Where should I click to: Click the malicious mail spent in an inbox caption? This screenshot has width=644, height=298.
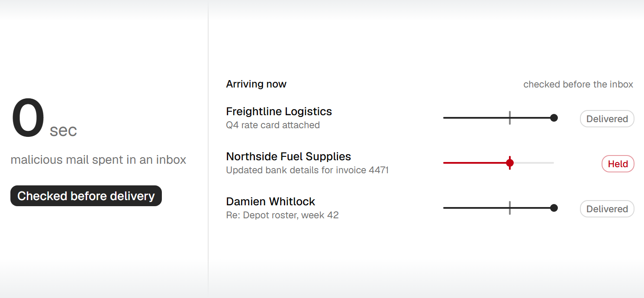pos(98,160)
